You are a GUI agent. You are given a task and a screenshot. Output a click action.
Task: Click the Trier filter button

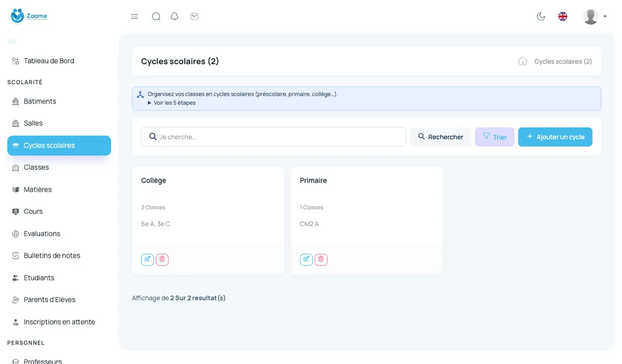(494, 137)
